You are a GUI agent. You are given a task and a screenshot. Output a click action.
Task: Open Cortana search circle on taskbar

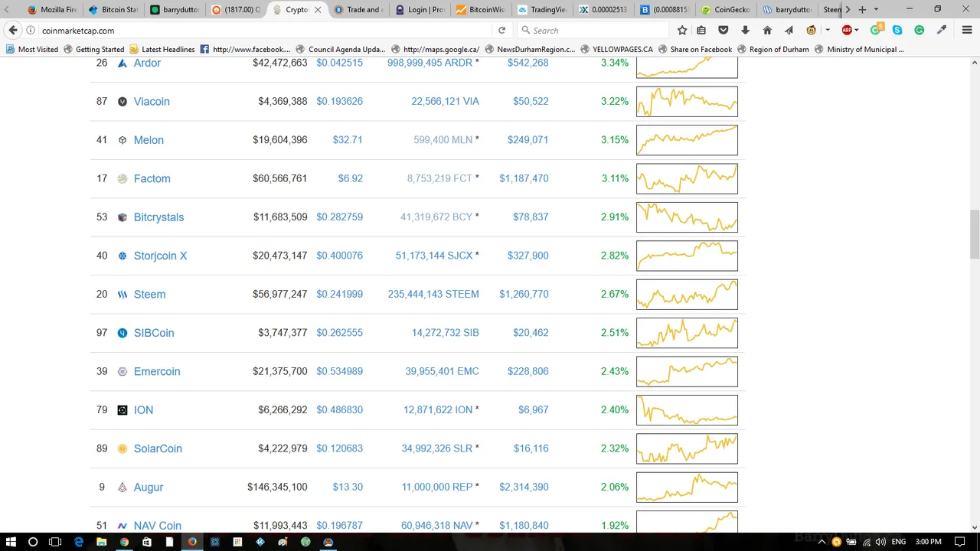tap(33, 542)
